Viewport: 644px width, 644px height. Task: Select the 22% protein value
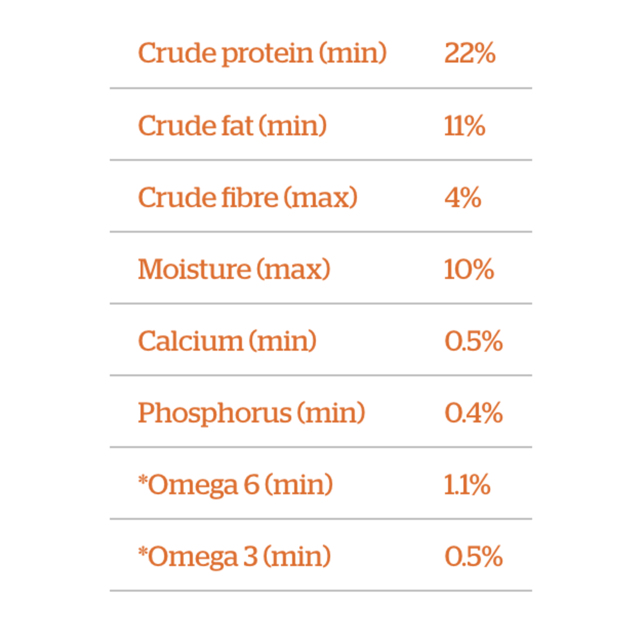(470, 53)
